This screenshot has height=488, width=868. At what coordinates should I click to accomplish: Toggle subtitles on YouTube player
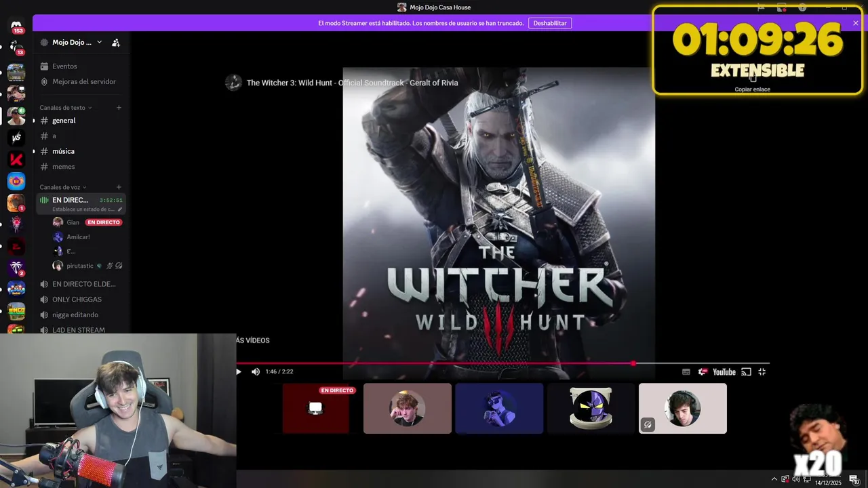click(x=686, y=371)
